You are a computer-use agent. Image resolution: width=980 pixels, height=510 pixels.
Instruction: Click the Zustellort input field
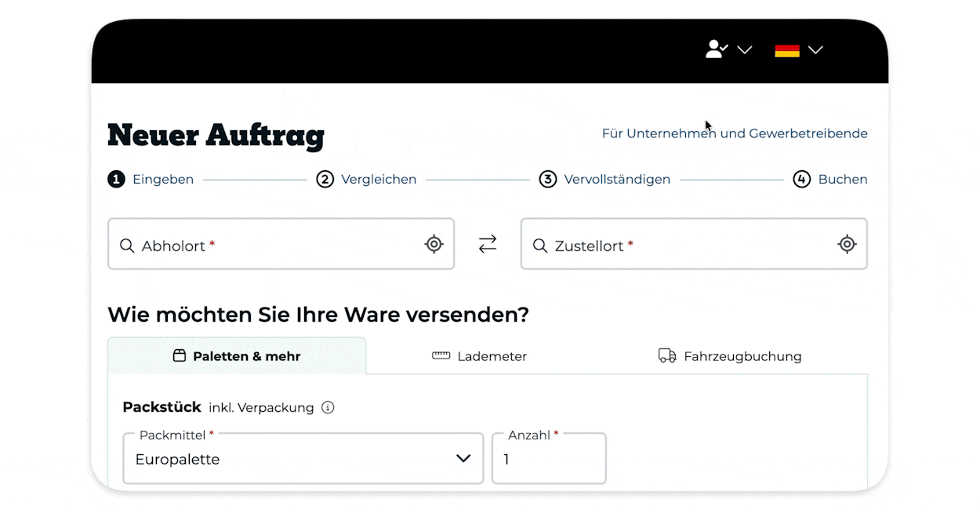pyautogui.click(x=694, y=244)
